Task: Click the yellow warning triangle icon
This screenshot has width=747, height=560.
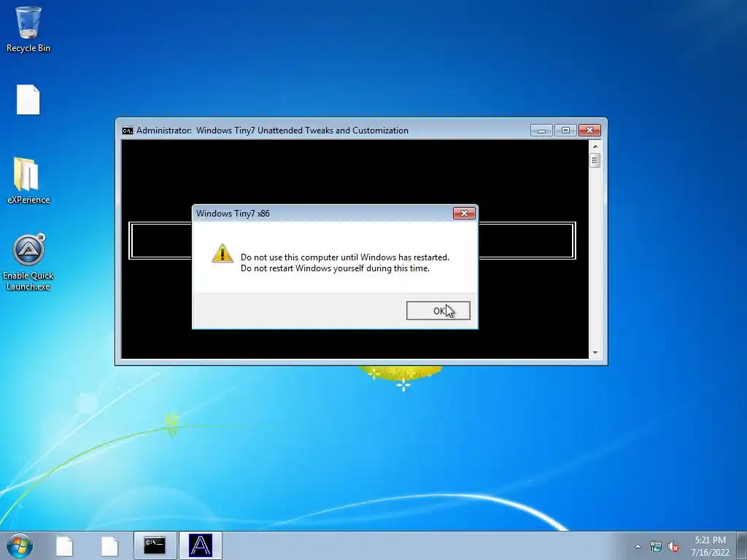Action: (x=222, y=253)
